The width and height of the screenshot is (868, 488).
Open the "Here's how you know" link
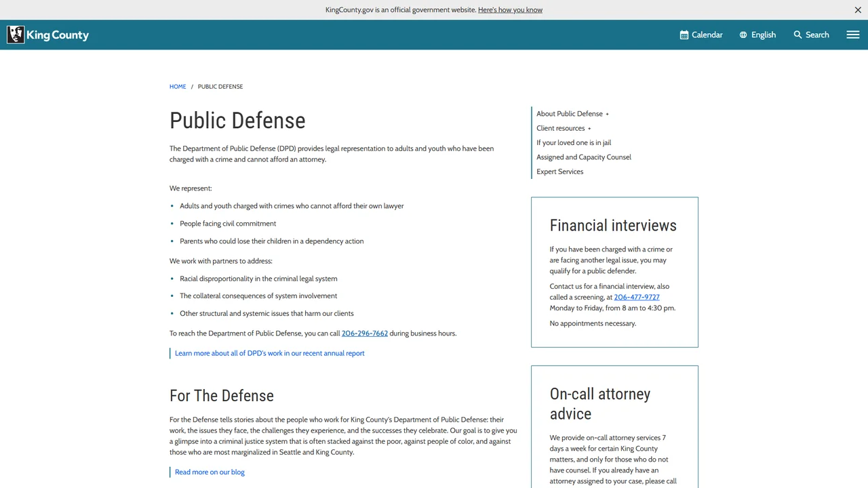pos(510,9)
